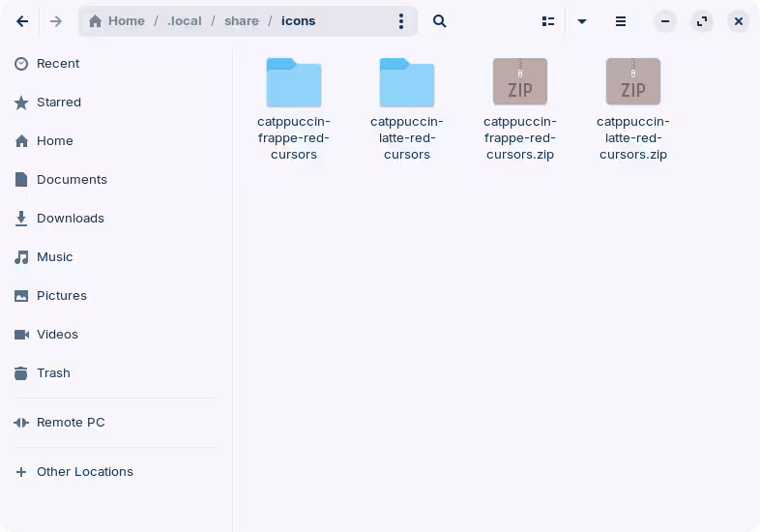Click the forward navigation arrow

coord(56,21)
